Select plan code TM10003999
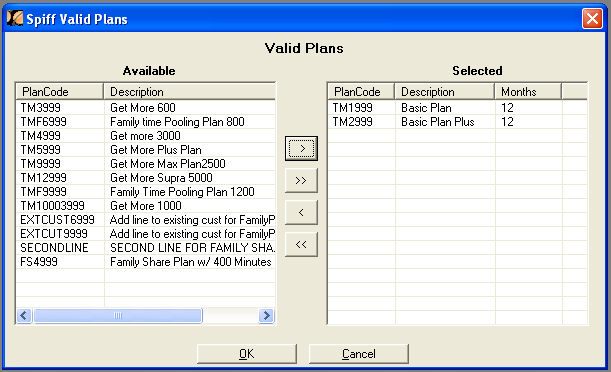Viewport: 611px width, 372px height. 52,206
